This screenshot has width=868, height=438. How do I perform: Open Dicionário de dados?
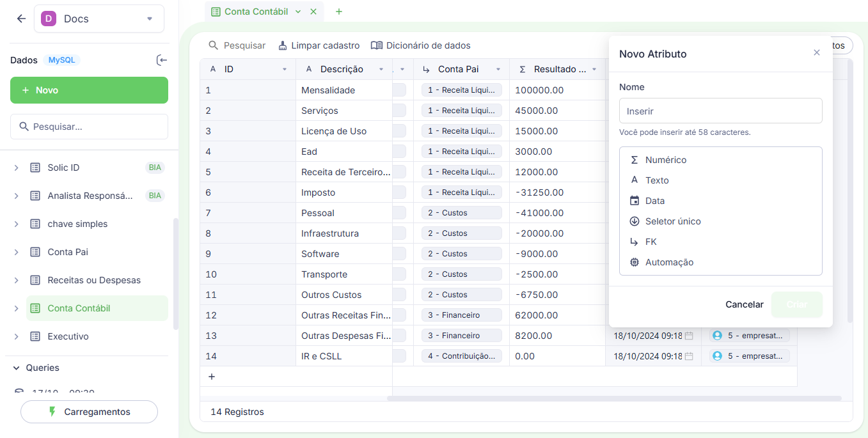coord(421,45)
